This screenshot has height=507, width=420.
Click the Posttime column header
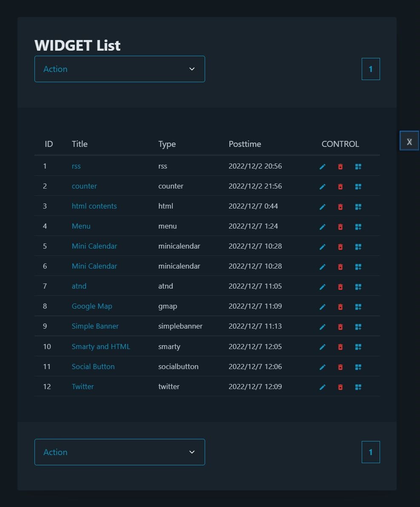point(245,144)
